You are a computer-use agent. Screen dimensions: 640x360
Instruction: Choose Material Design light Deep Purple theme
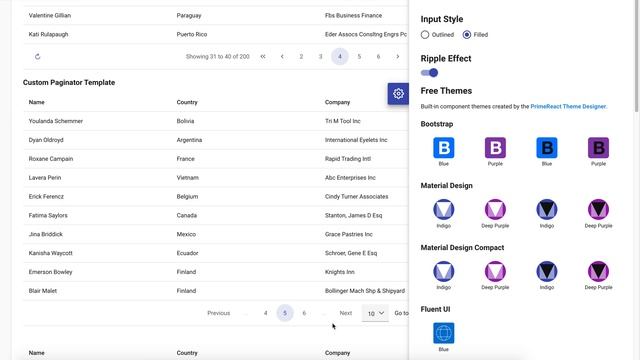[495, 209]
